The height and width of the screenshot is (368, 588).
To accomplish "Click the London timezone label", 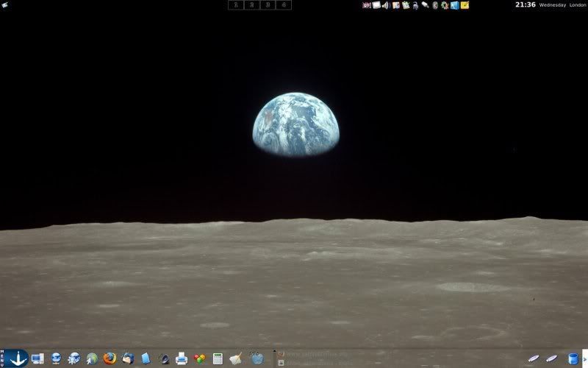I will [x=578, y=5].
